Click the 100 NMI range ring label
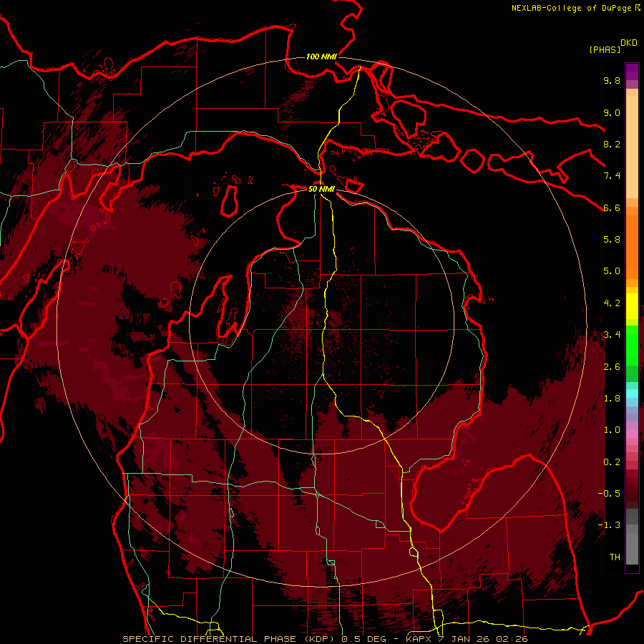 point(321,57)
